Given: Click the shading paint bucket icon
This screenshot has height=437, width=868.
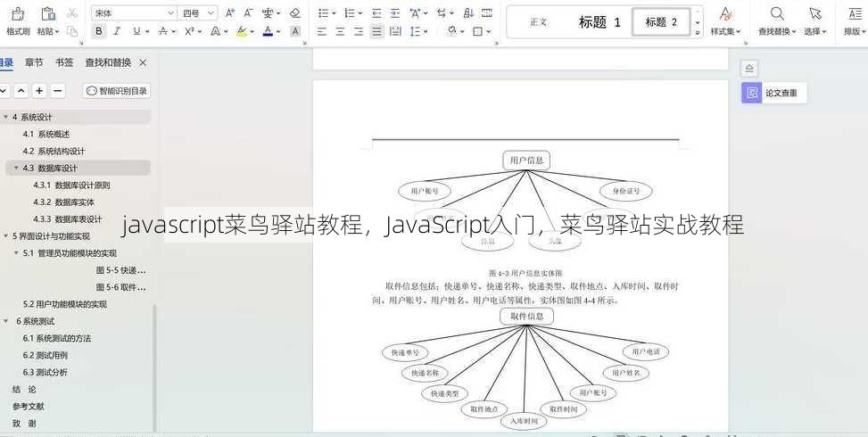Looking at the screenshot, I should [x=451, y=31].
